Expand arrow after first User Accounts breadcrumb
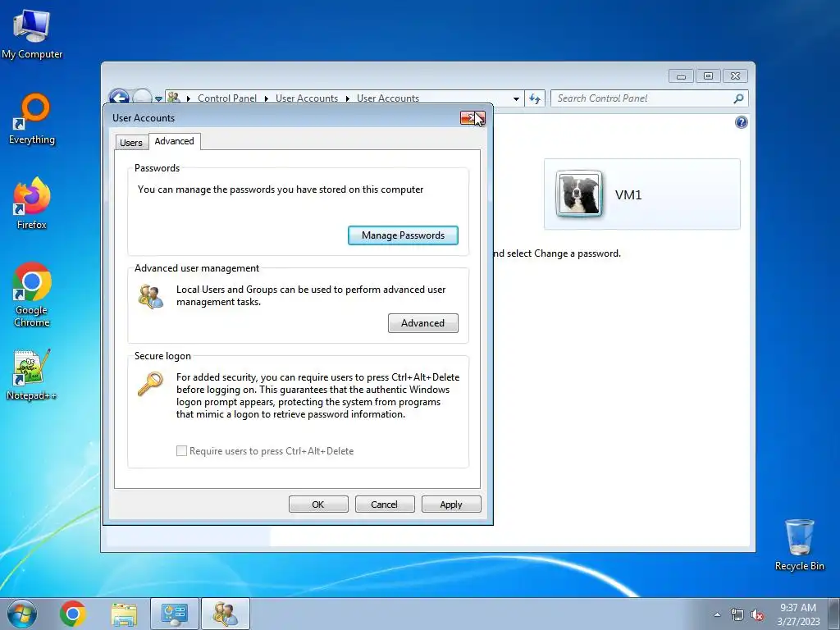Viewport: 840px width, 630px height. point(347,98)
